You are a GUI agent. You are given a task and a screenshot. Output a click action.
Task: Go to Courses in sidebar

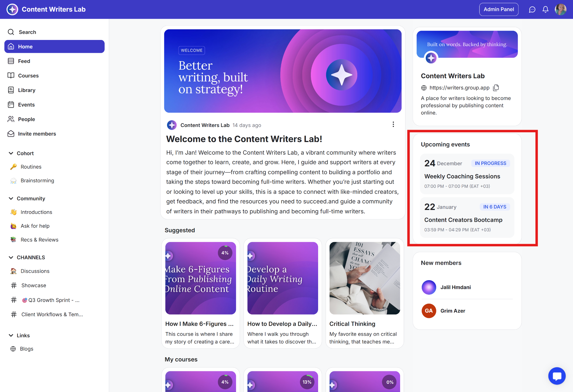[28, 76]
